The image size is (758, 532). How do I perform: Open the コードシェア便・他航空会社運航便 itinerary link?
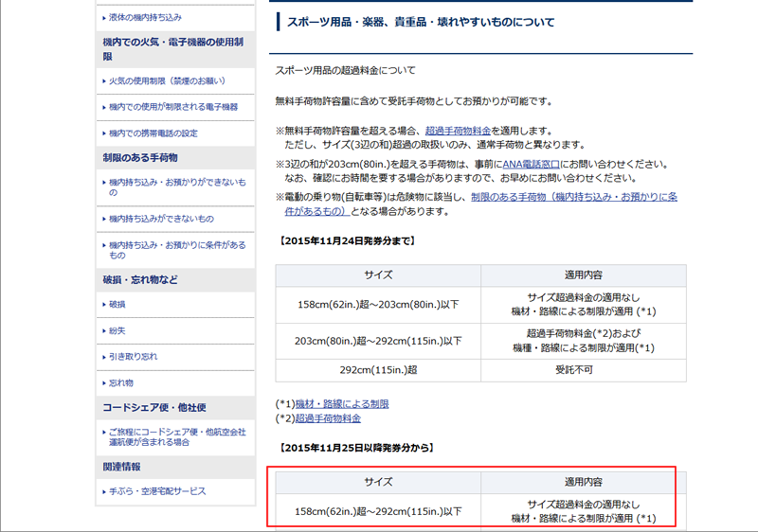tap(177, 436)
